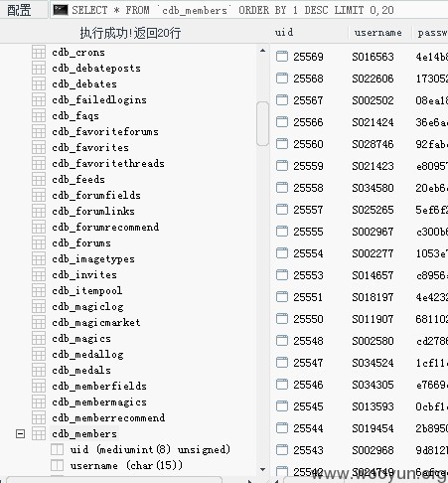Screen dimensions: 448x483
Task: Click the table icon beside cdb_debateposts
Action: coord(39,69)
